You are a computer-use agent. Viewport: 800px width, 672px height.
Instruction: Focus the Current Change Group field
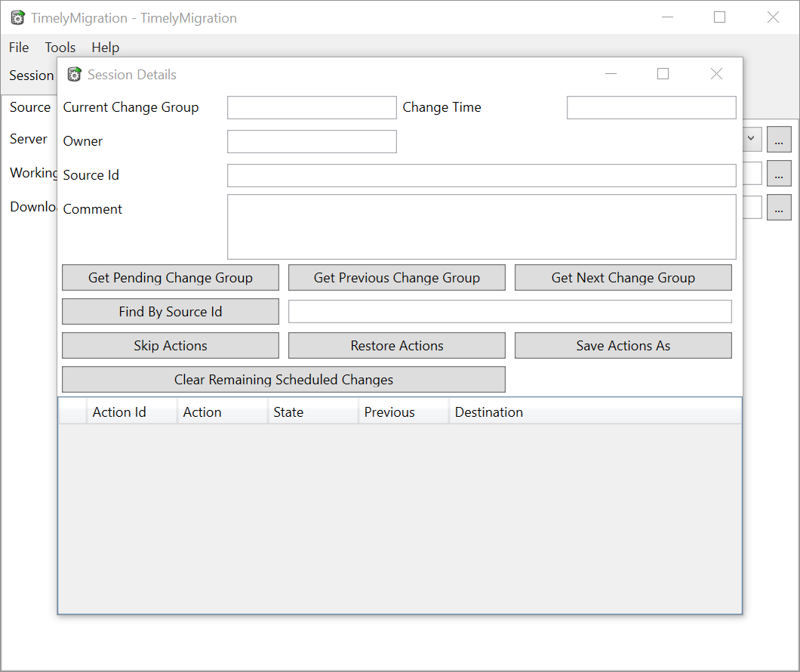[x=312, y=108]
